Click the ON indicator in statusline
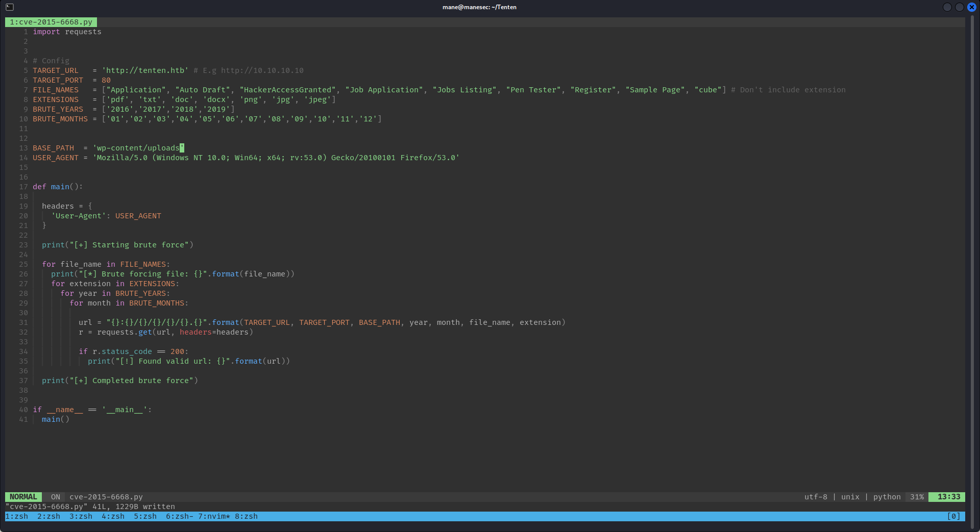This screenshot has height=532, width=980. [56, 497]
